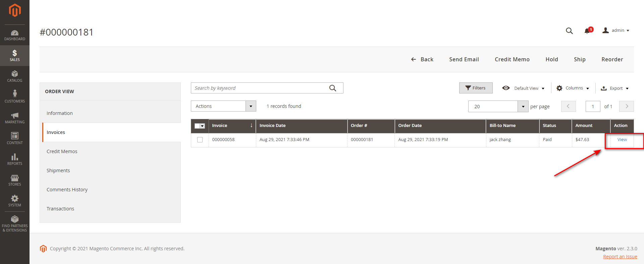The image size is (644, 264).
Task: Check the invoice 000000058 row checkbox
Action: (x=200, y=140)
